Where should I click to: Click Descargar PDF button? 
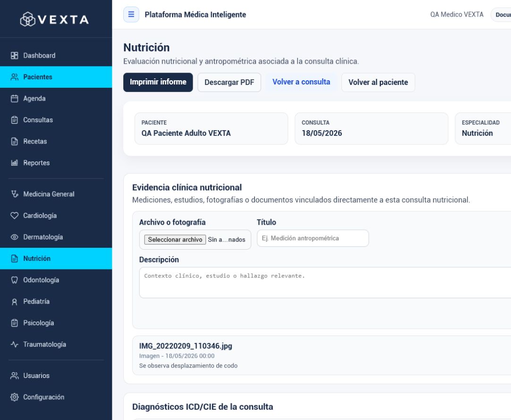pyautogui.click(x=229, y=83)
